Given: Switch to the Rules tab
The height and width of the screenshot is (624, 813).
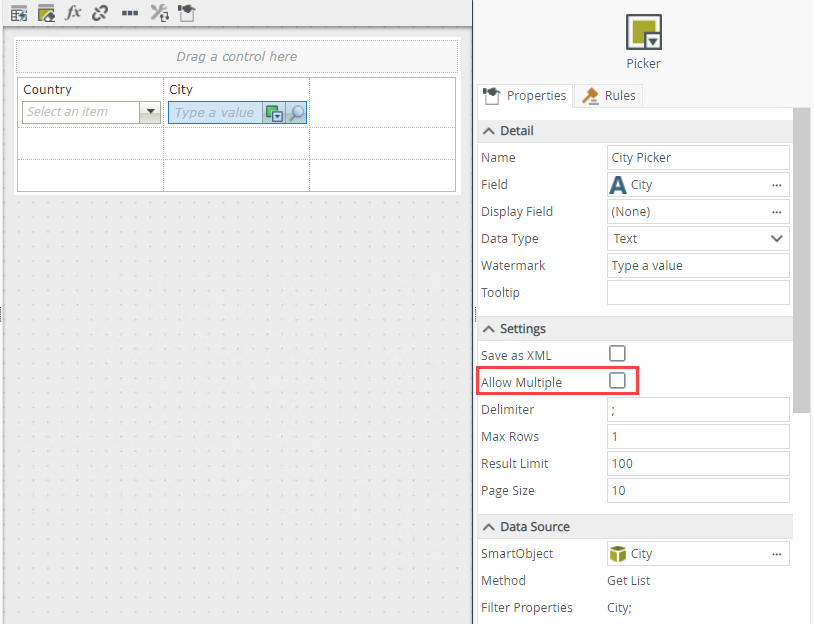Looking at the screenshot, I should [609, 96].
